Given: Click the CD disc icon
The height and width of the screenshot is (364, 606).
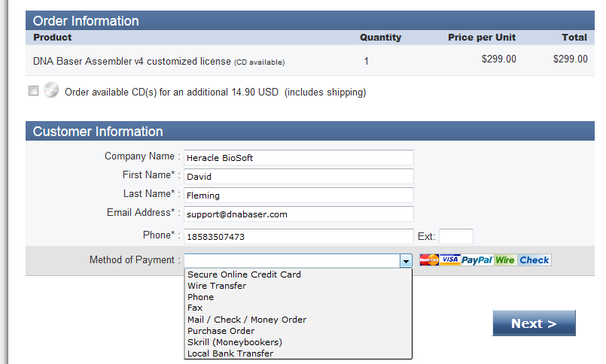Looking at the screenshot, I should [x=51, y=90].
